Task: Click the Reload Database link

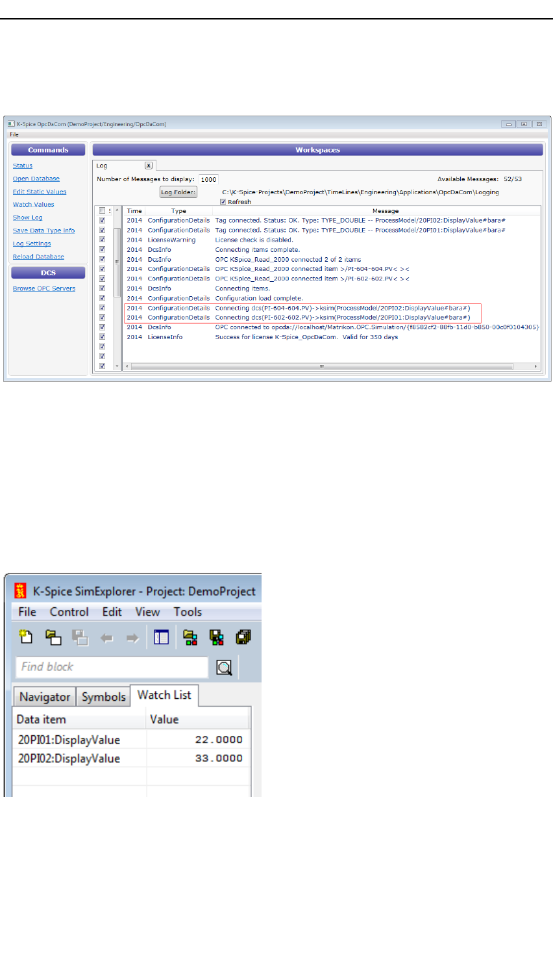Action: 39,257
